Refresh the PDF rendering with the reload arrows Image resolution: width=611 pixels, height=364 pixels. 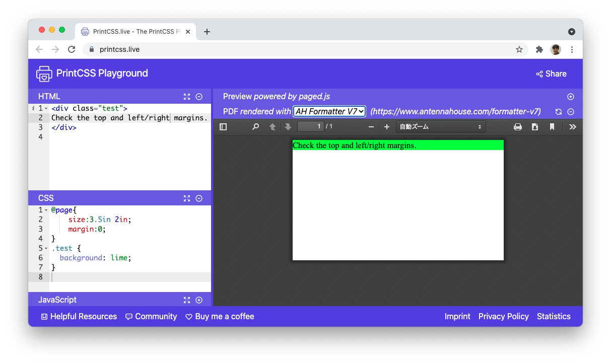pyautogui.click(x=559, y=111)
